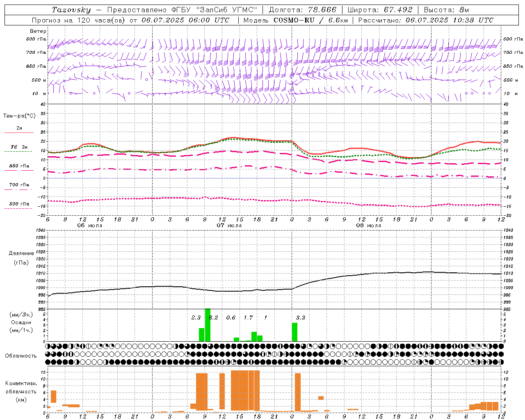Click the Тем-ра(°C) temperature panel label
The image size is (525, 420).
point(19,116)
